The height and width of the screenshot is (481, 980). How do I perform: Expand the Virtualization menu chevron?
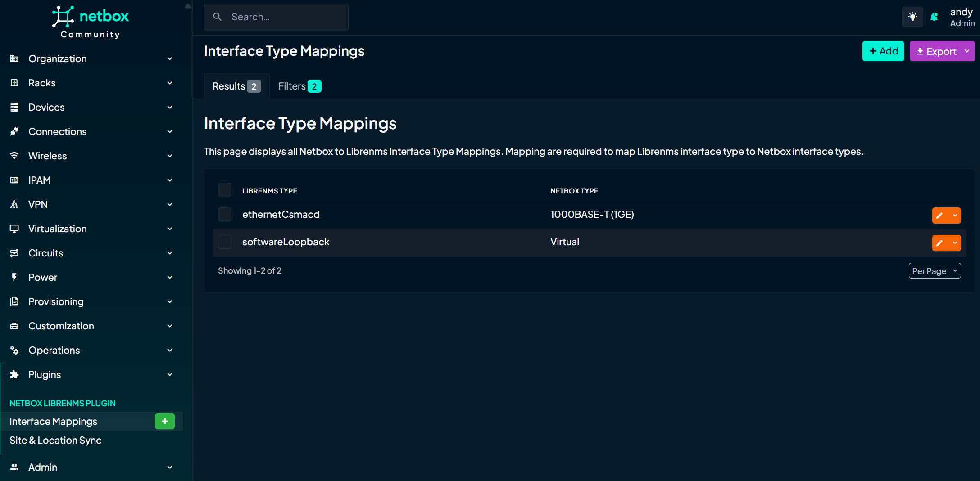170,229
